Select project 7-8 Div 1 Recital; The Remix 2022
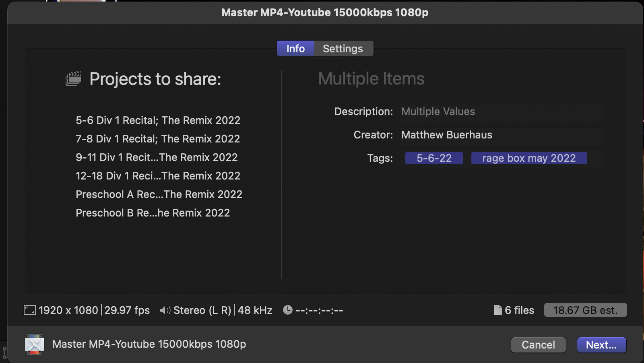Viewport: 644px width, 363px height. click(158, 138)
